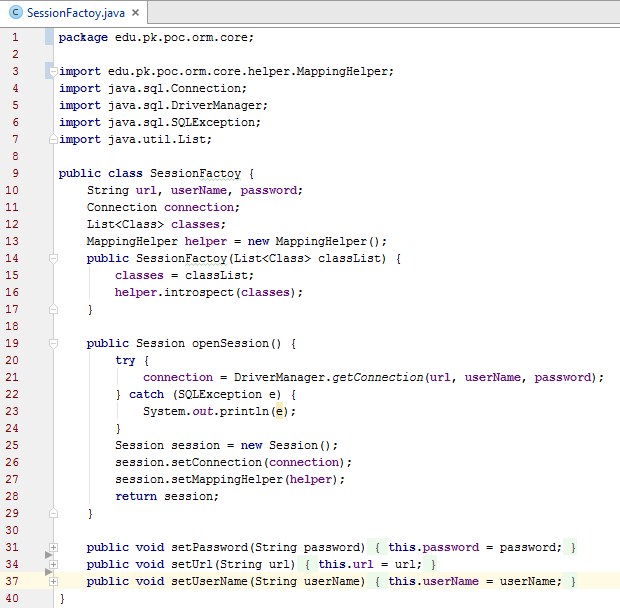
Task: Click 'this.userName' on line 37
Action: [x=433, y=582]
